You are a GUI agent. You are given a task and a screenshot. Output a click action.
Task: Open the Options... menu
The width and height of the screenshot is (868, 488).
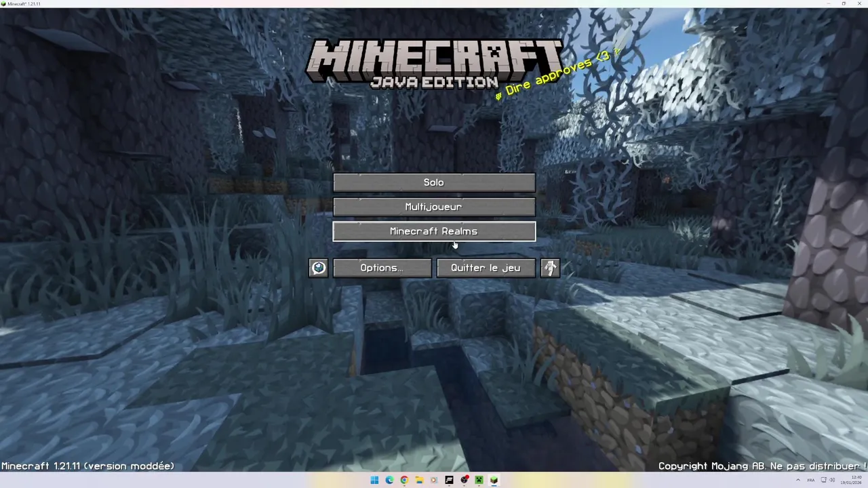(382, 268)
